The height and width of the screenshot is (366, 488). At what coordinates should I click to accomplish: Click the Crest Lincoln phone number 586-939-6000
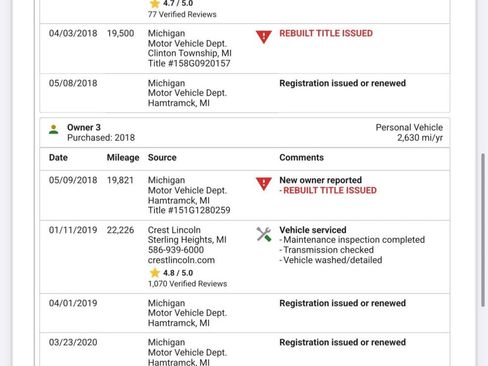pos(176,250)
